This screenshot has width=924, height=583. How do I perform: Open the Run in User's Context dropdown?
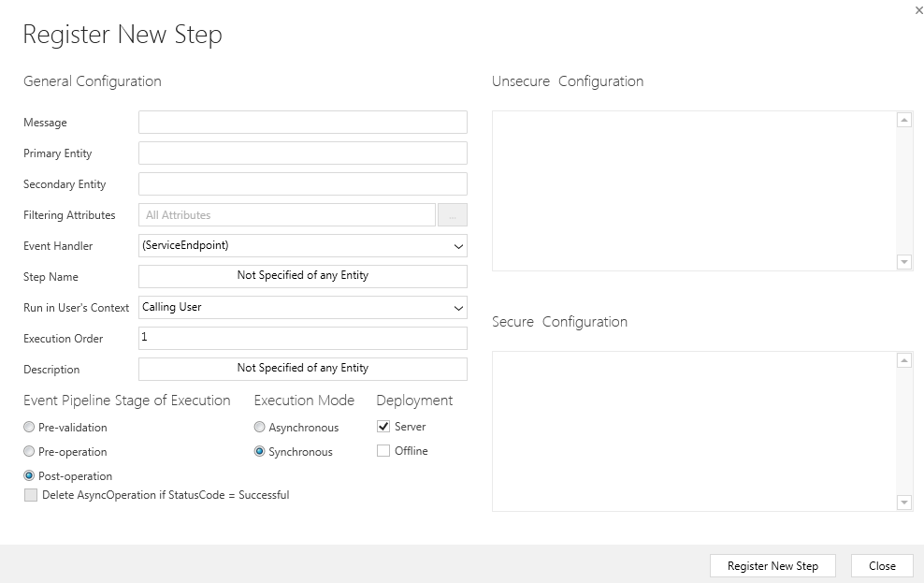(x=302, y=308)
